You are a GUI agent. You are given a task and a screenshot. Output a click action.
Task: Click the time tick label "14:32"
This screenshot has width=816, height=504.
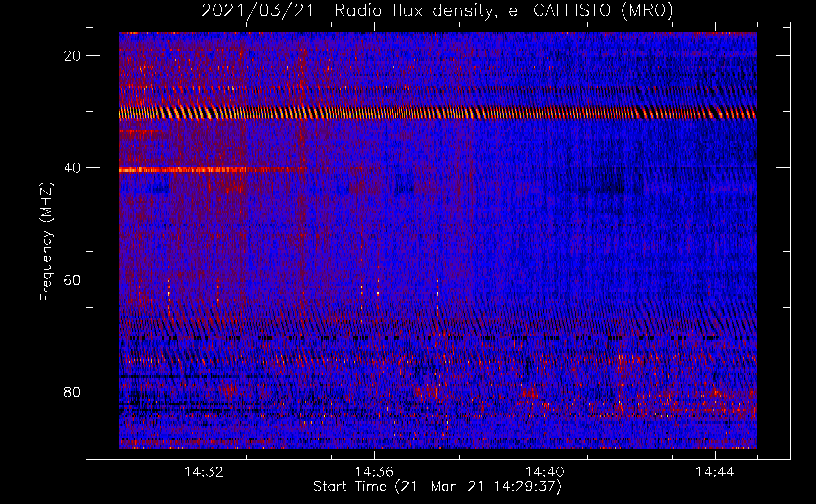pos(204,472)
